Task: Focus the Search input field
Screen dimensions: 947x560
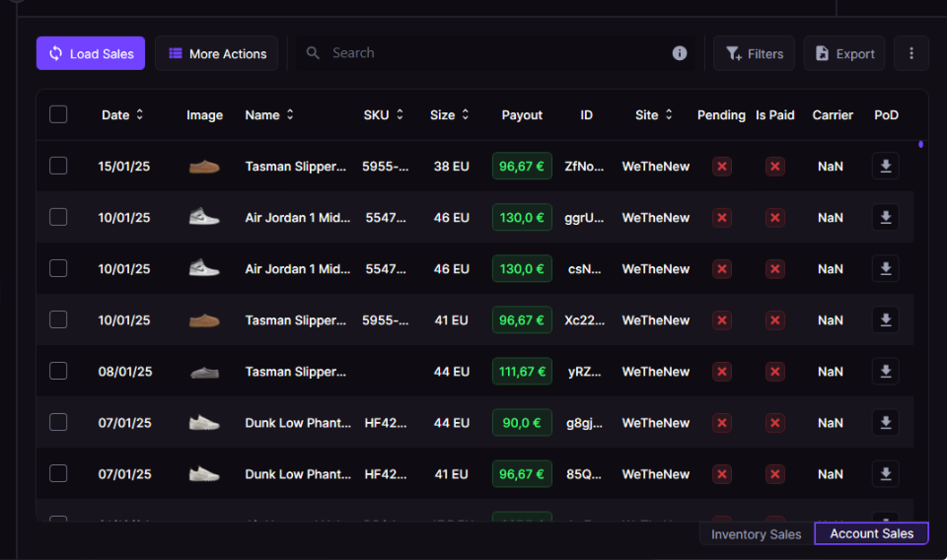Action: pyautogui.click(x=495, y=53)
